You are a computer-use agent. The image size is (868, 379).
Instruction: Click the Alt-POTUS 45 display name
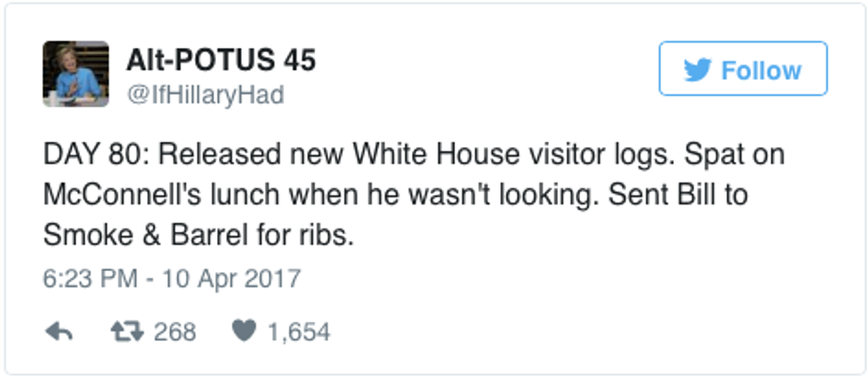[221, 61]
